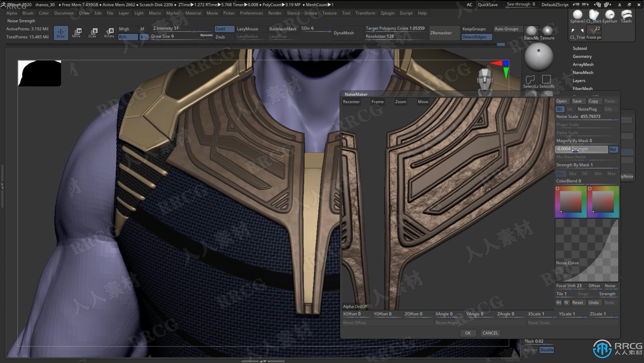Click Cancel to close NoiseMaker

[490, 333]
